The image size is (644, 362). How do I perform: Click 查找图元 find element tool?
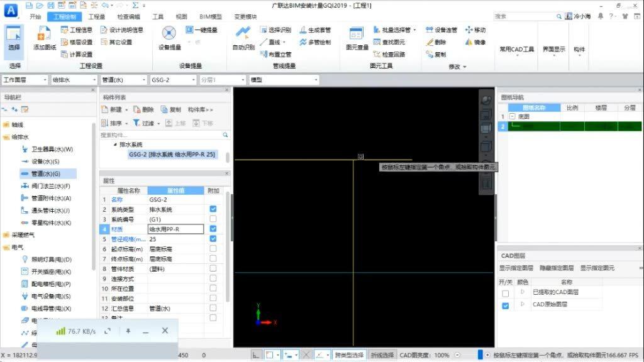(x=389, y=42)
